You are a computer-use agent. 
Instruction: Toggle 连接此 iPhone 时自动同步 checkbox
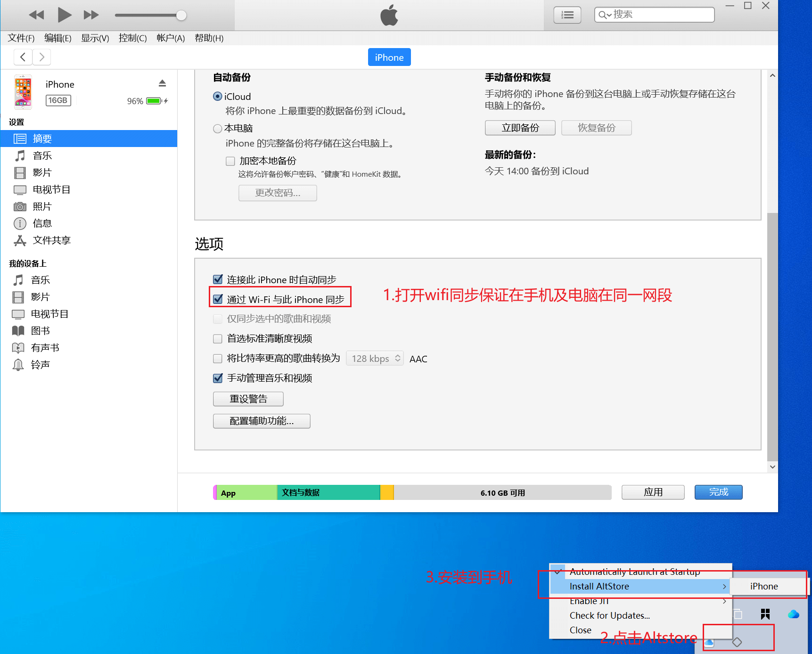(218, 279)
